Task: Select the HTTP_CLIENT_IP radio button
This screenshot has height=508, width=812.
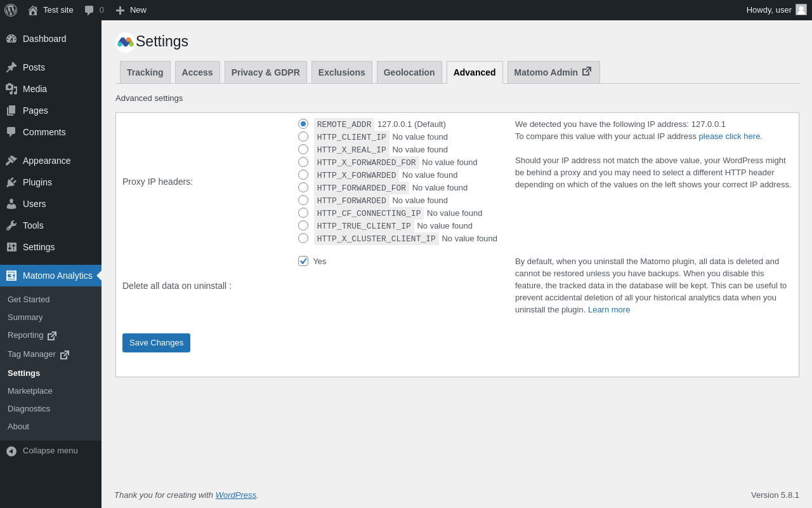Action: pyautogui.click(x=303, y=137)
